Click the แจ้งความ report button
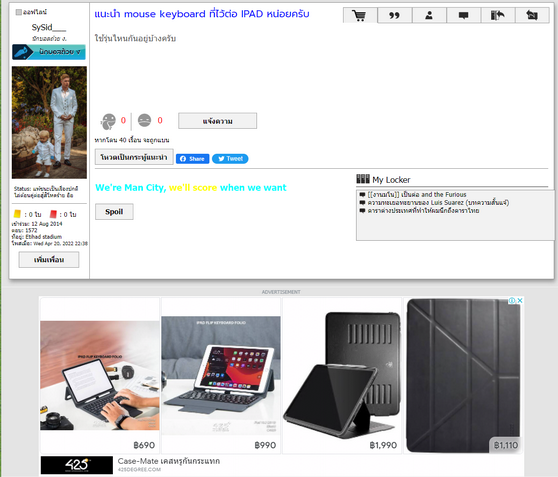558x477 pixels. pyautogui.click(x=217, y=121)
